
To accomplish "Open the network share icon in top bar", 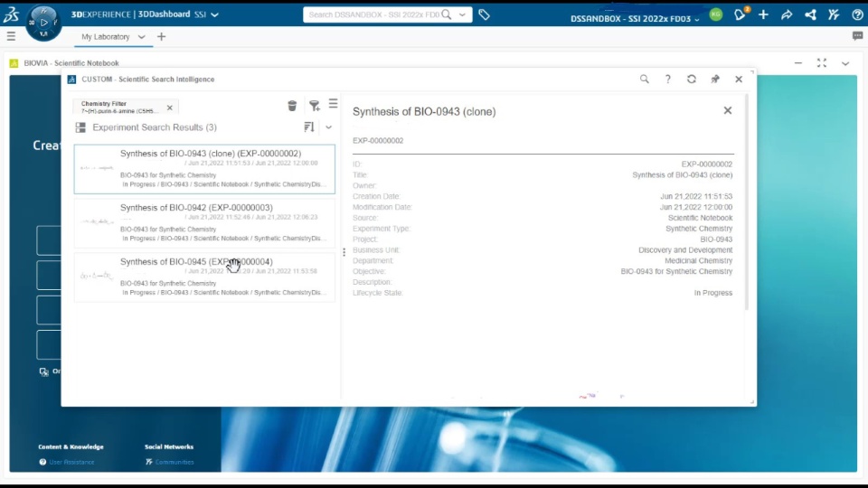I will (810, 15).
